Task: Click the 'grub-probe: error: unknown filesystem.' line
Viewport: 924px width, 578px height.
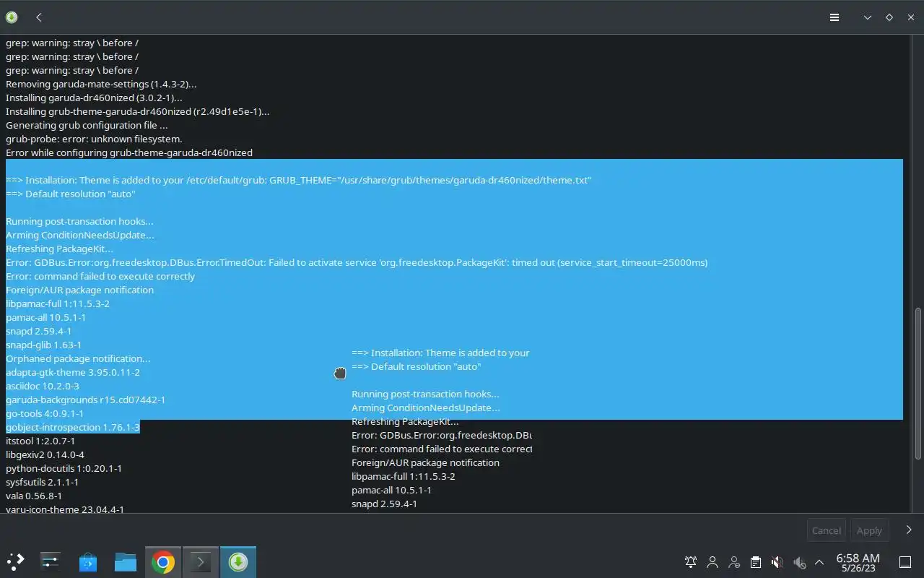Action: click(94, 139)
